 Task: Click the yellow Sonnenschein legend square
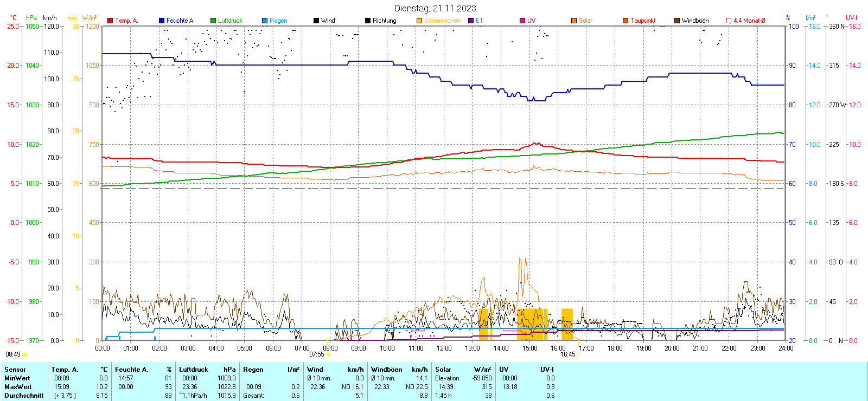[419, 21]
